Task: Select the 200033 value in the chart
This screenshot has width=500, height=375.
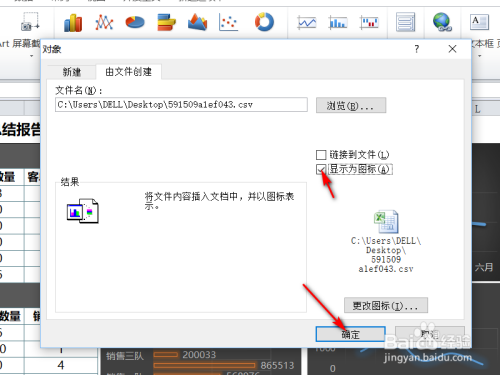Action: pos(199,355)
